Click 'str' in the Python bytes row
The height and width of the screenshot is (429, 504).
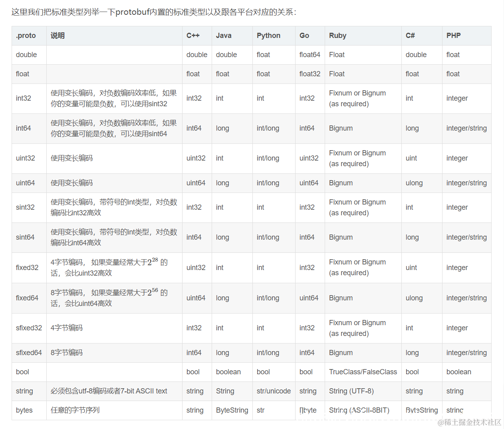[260, 410]
